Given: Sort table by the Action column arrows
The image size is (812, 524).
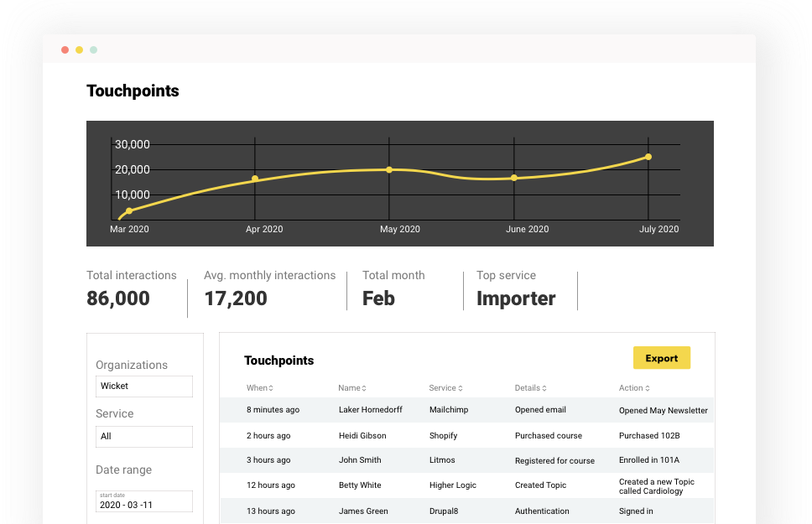Looking at the screenshot, I should coord(648,388).
